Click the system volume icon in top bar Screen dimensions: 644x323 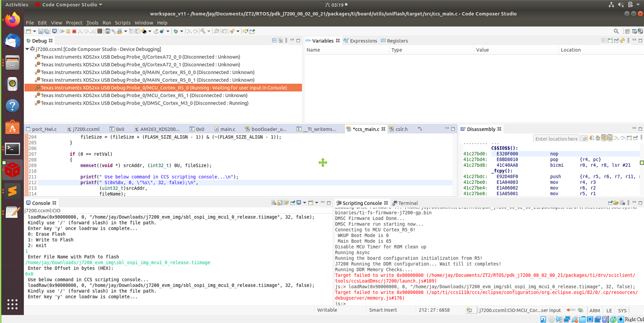(x=621, y=5)
